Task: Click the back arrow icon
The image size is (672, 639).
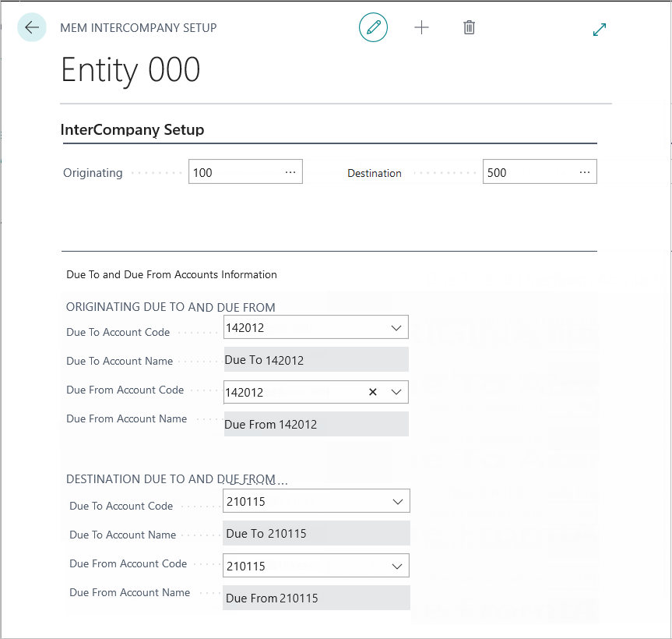Action: 32,27
